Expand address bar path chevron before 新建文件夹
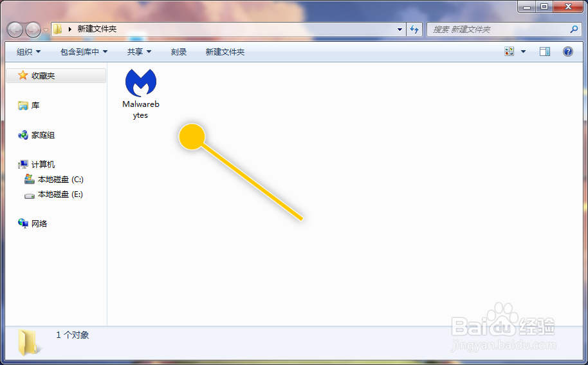Screen dimensions: 588x365 [x=69, y=29]
